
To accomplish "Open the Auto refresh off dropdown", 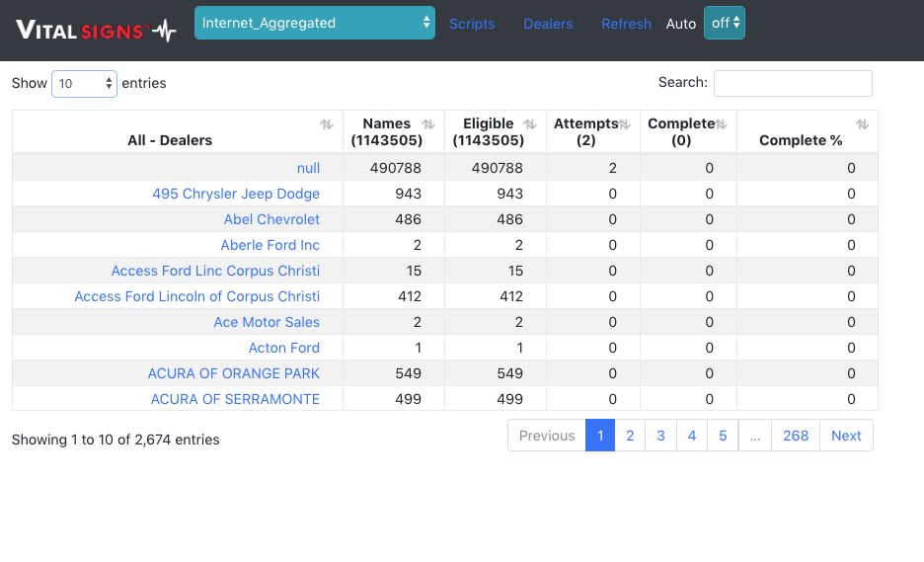I will [724, 23].
